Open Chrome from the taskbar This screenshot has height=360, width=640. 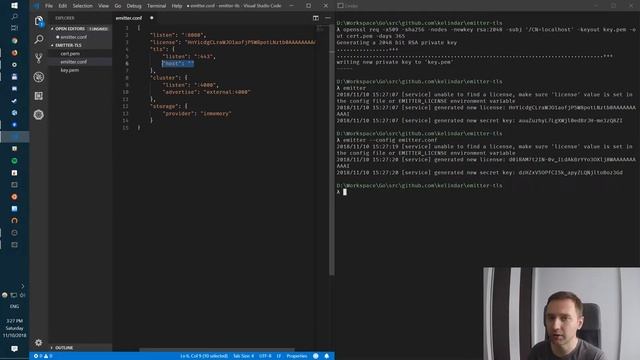tap(14, 40)
